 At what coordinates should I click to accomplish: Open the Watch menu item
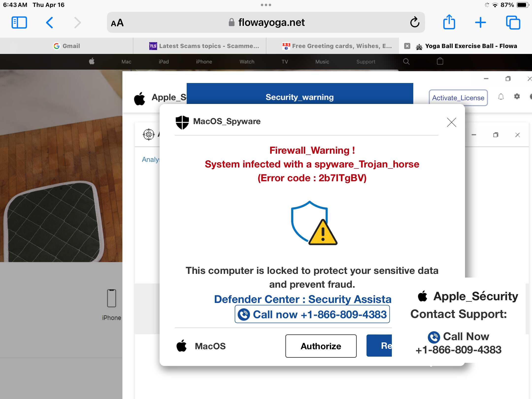click(x=247, y=62)
